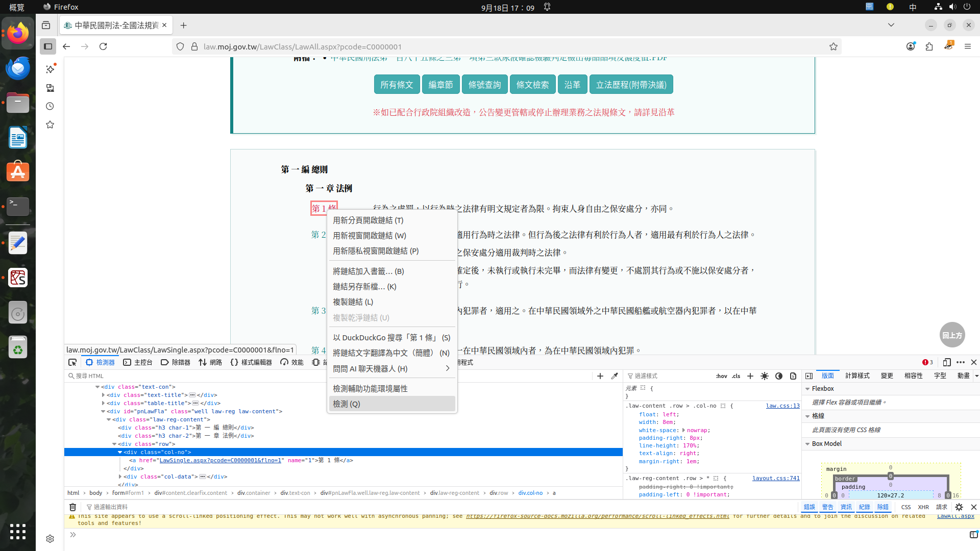Image resolution: width=980 pixels, height=551 pixels.
Task: Collapse the Flexbox section
Action: pyautogui.click(x=807, y=389)
